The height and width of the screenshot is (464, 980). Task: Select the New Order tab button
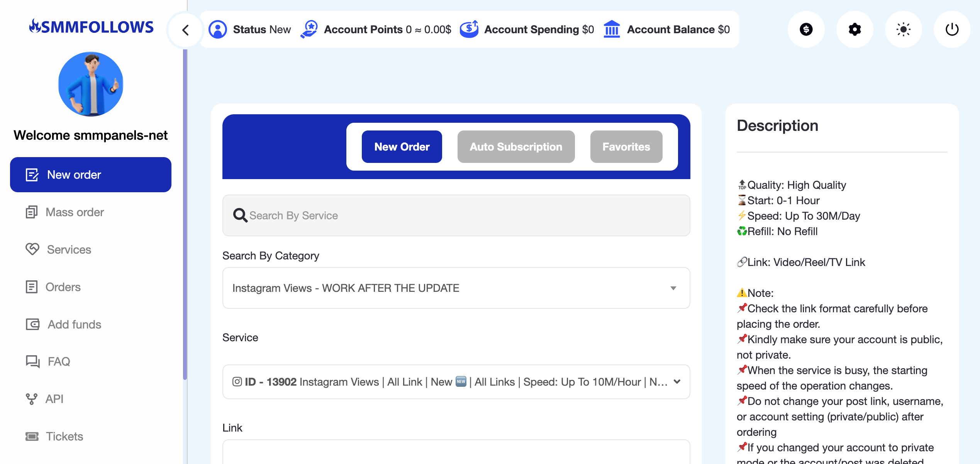point(402,147)
